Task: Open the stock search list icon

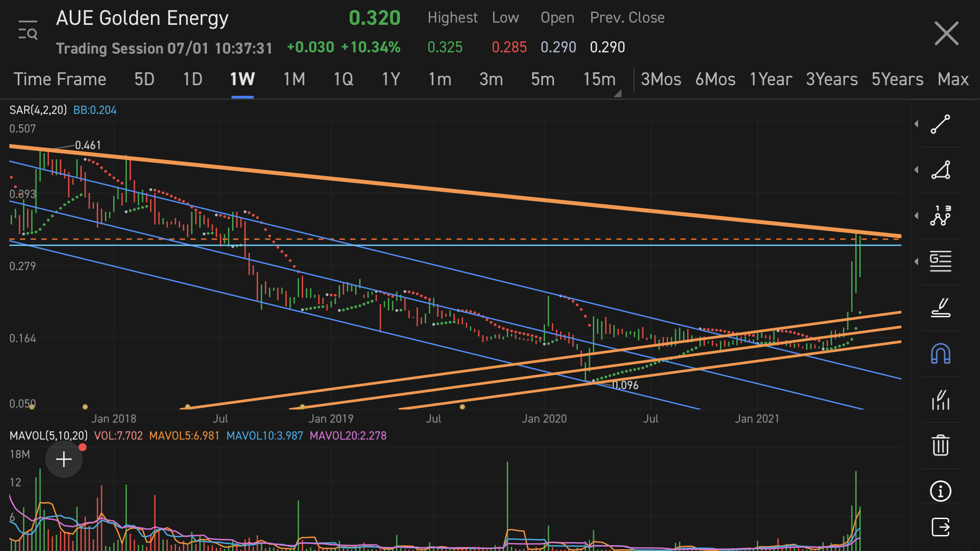Action: pyautogui.click(x=28, y=30)
